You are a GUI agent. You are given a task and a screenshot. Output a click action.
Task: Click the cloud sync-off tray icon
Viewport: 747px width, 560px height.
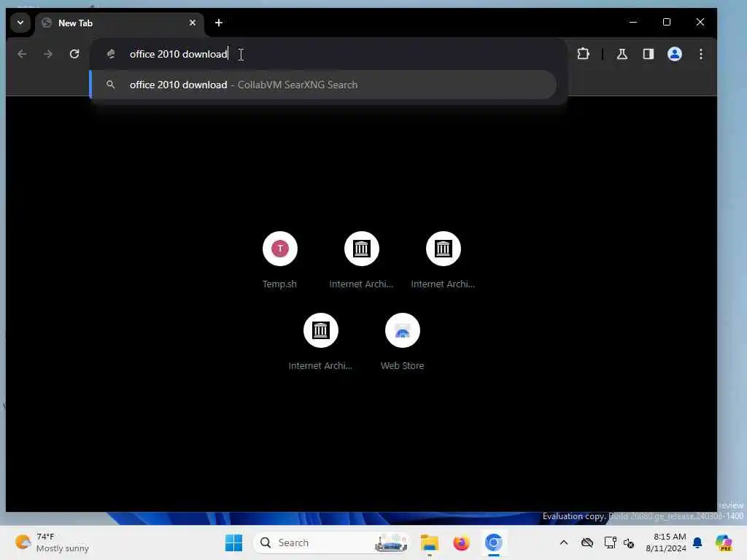pos(587,542)
